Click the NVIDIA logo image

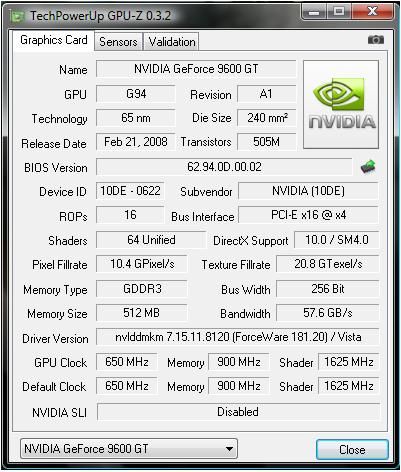click(x=341, y=104)
